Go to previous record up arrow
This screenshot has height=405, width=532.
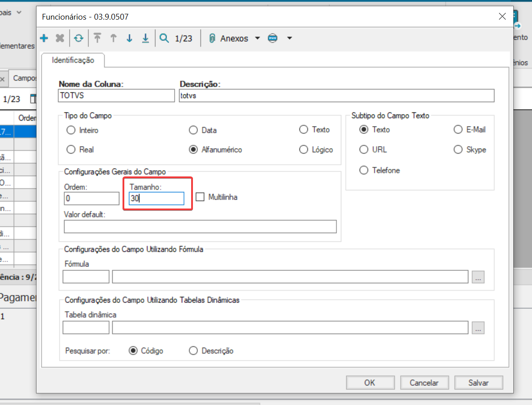coord(113,38)
